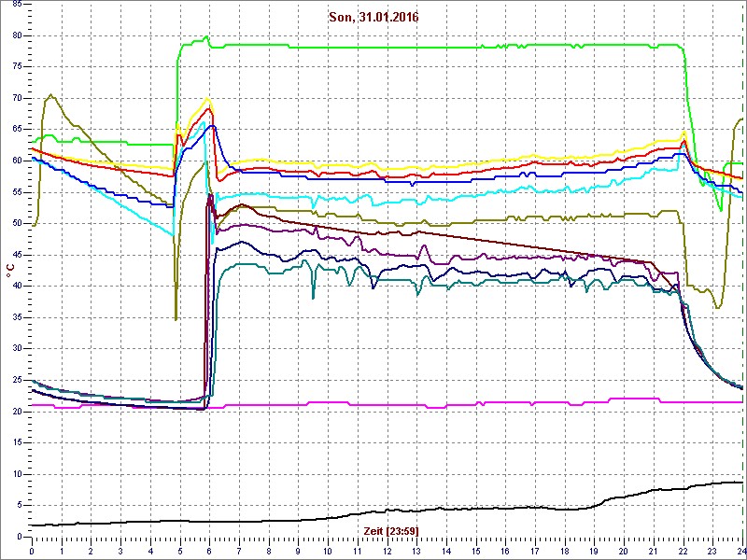Click hour 18 on the time axis
The height and width of the screenshot is (560, 747).
[565, 550]
